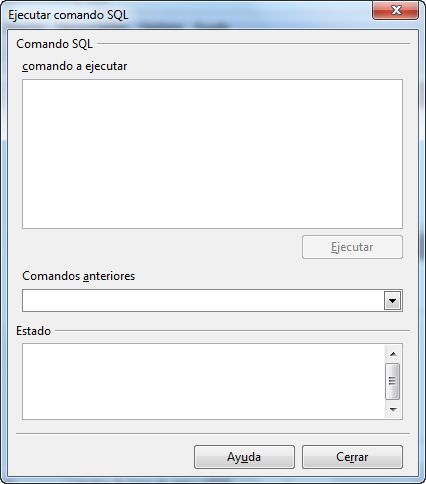Click inside the Estado output area

point(203,381)
